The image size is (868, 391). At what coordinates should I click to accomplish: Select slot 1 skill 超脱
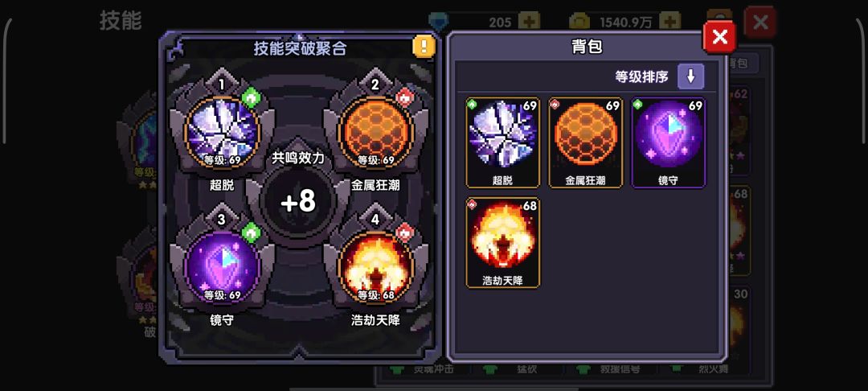222,134
